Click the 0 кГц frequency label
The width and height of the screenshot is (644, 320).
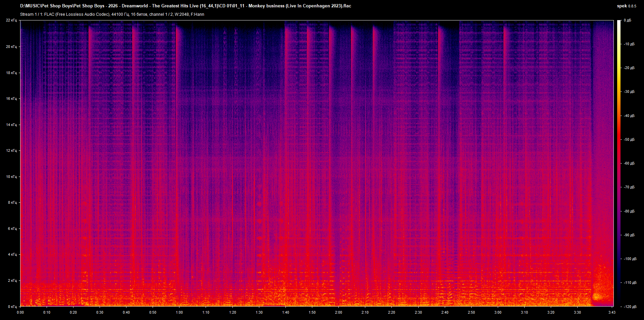tap(13, 306)
